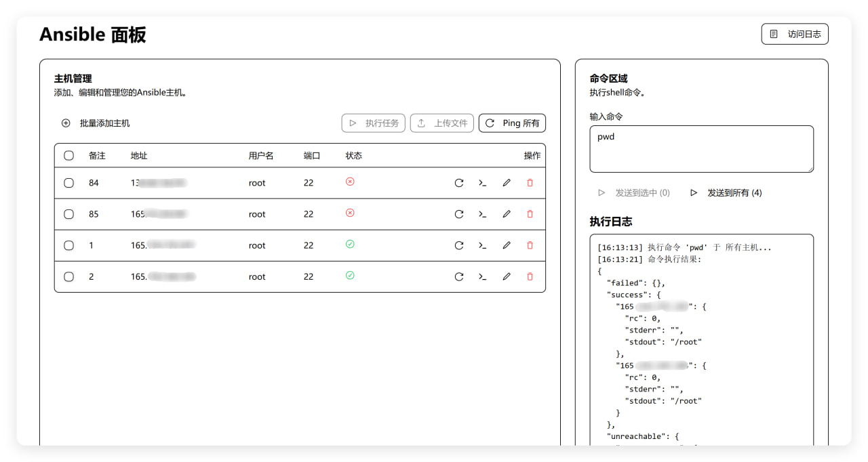Refresh host with note 85
Viewport: 868px width, 462px height.
[x=459, y=214]
